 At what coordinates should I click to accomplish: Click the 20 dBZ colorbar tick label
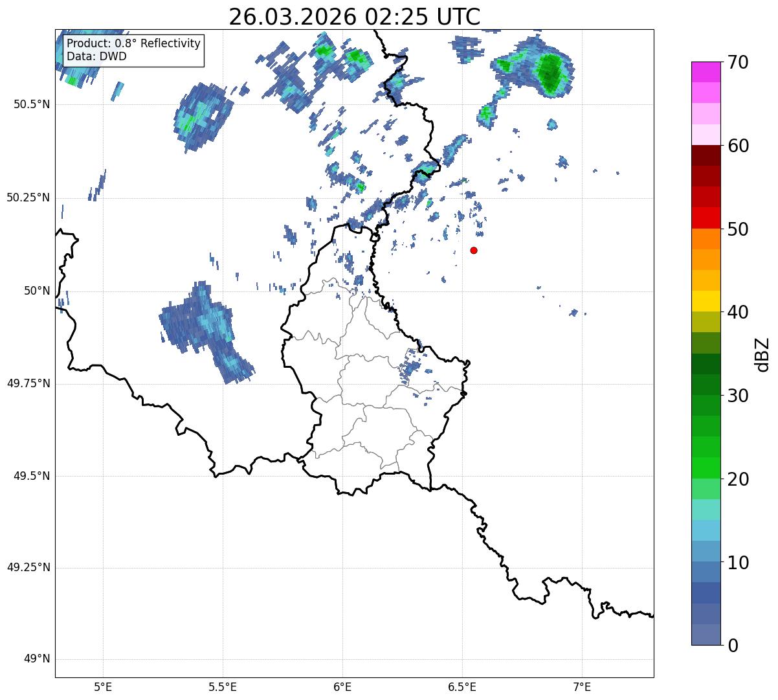pyautogui.click(x=738, y=479)
